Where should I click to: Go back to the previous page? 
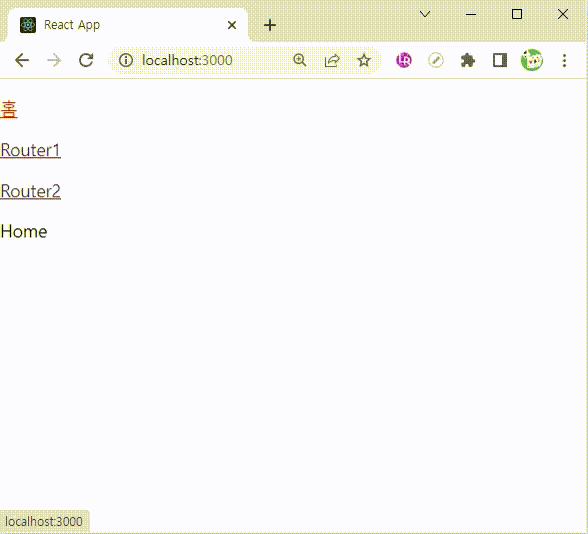coord(22,60)
